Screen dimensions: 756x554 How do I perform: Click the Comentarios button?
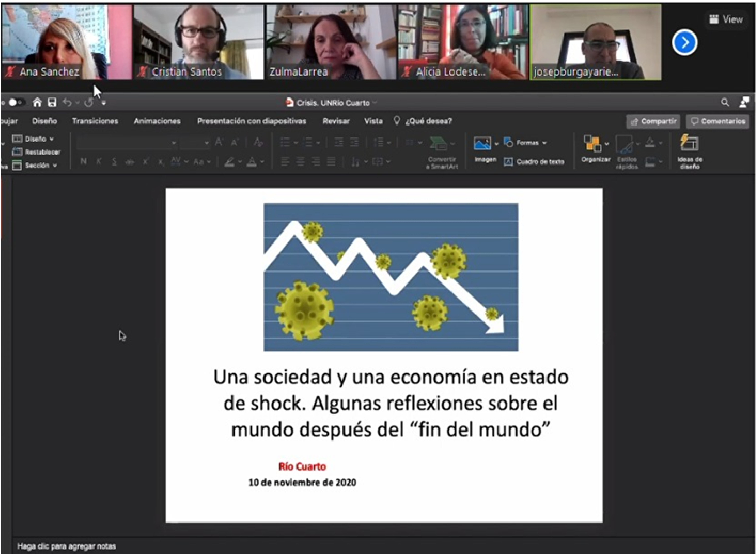point(718,121)
